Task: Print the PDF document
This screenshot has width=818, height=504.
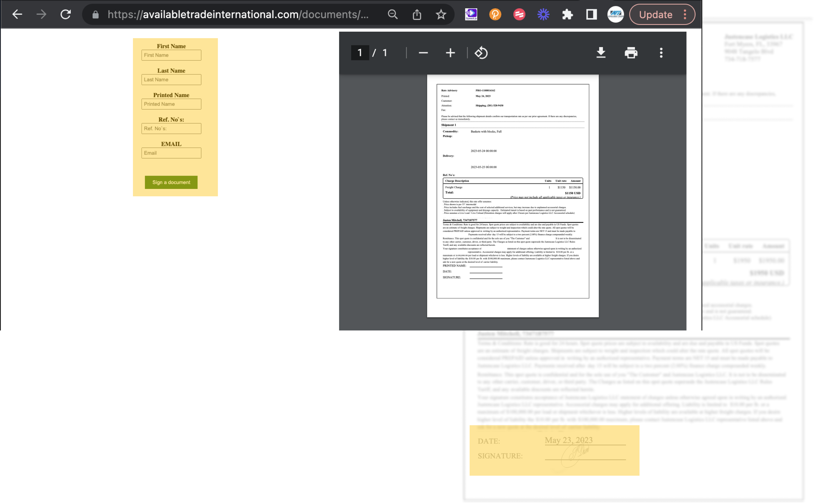Action: [631, 53]
